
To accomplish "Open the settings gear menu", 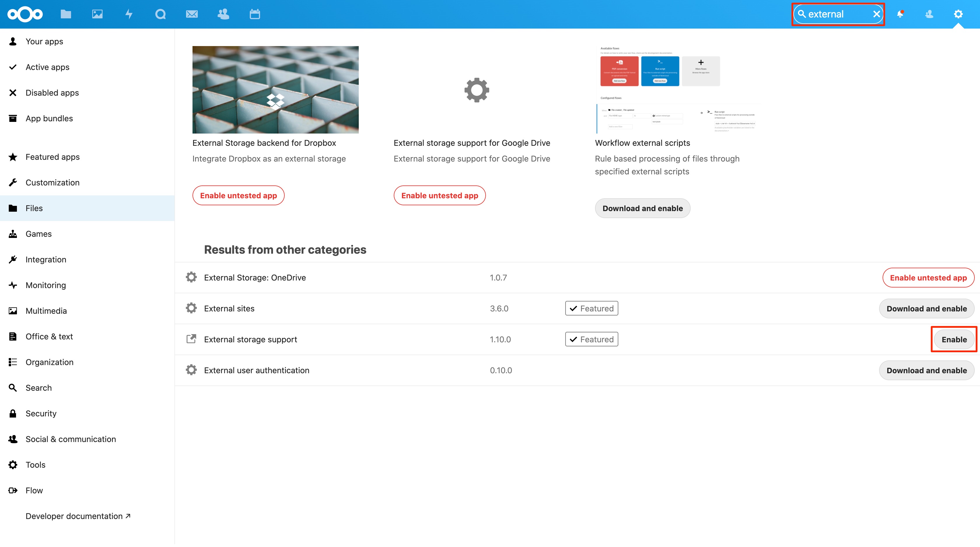I will tap(958, 14).
